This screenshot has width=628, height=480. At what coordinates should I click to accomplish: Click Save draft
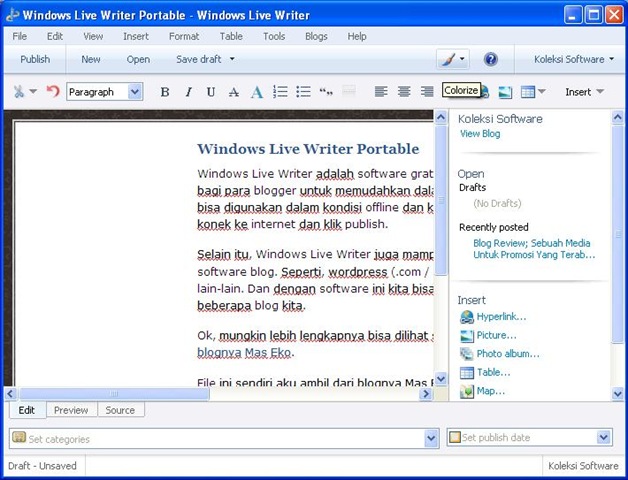click(199, 59)
